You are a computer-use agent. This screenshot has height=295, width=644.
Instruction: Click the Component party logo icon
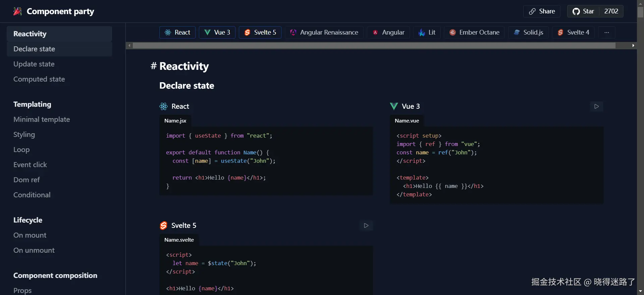[18, 11]
